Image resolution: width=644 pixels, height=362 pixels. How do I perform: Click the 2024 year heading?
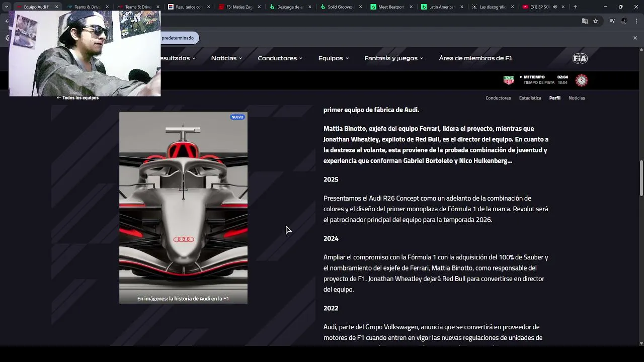click(331, 238)
